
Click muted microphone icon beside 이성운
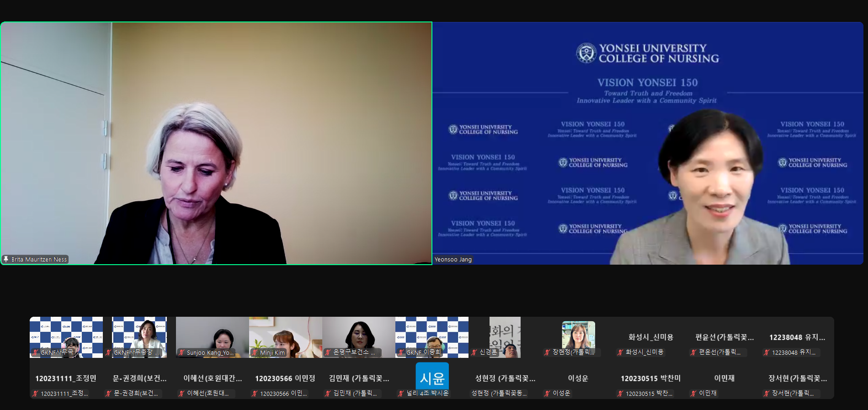click(x=547, y=393)
